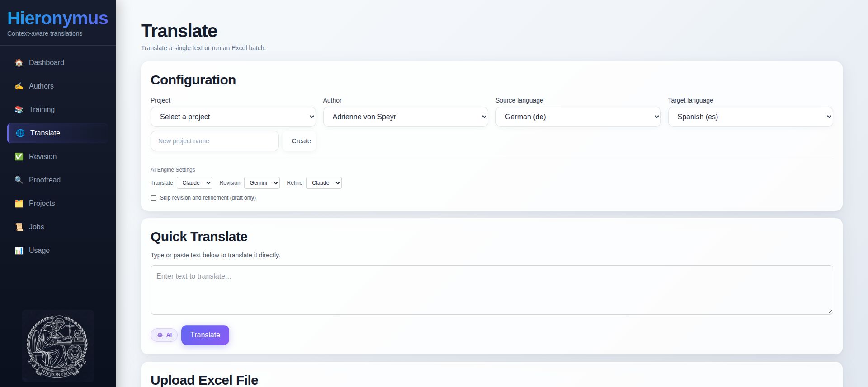Open the Authors page
The image size is (868, 387).
coord(58,86)
